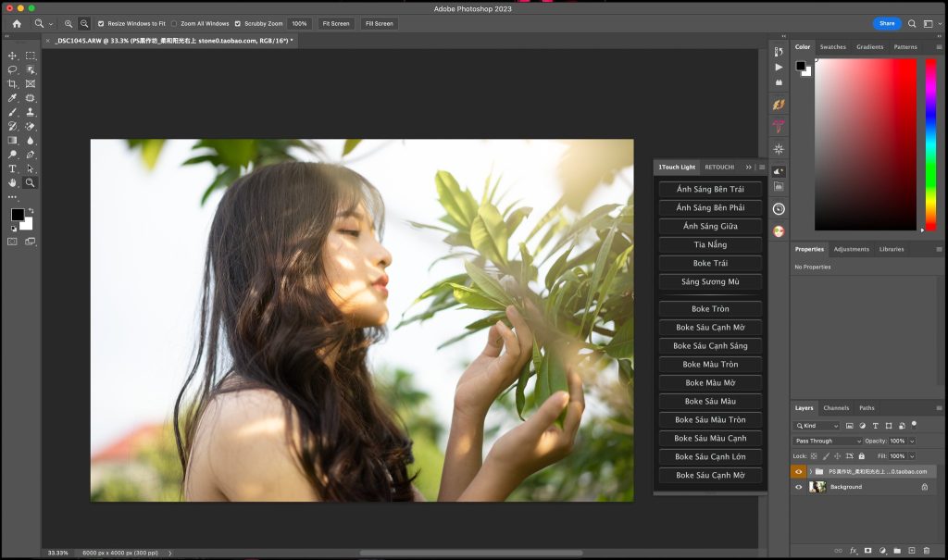
Task: Select the Move tool
Action: (x=13, y=56)
